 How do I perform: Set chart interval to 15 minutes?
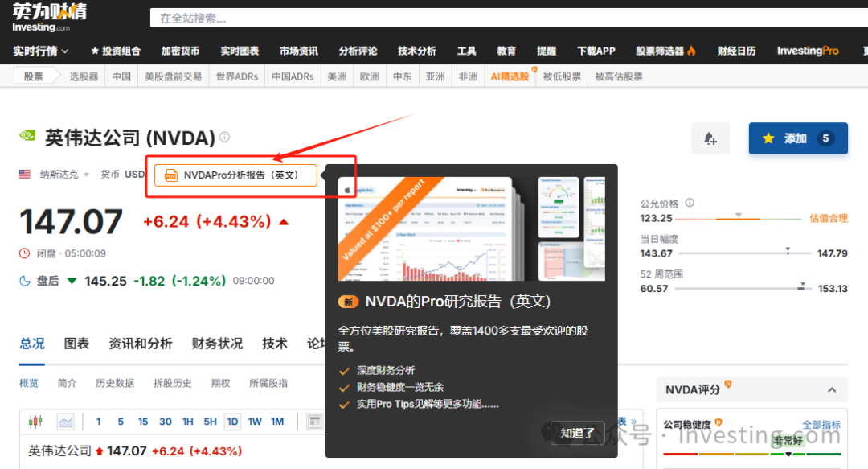143,422
